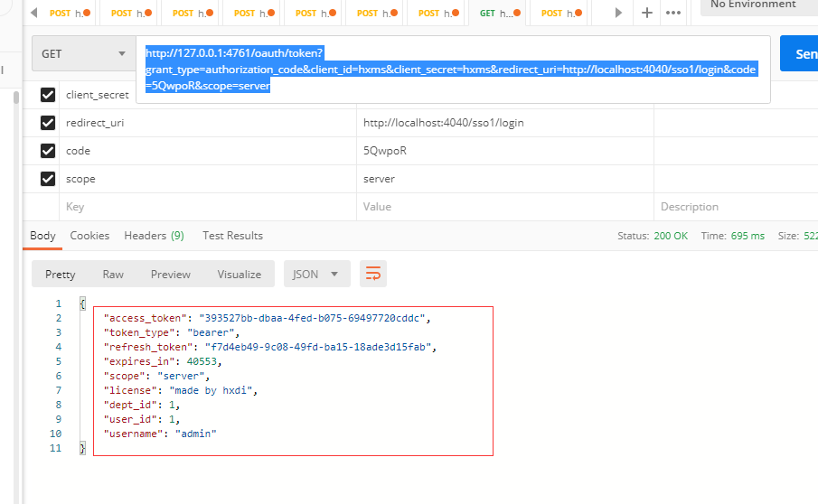Open a new request tab with plus icon
Screen dimensions: 818x504
pyautogui.click(x=647, y=13)
